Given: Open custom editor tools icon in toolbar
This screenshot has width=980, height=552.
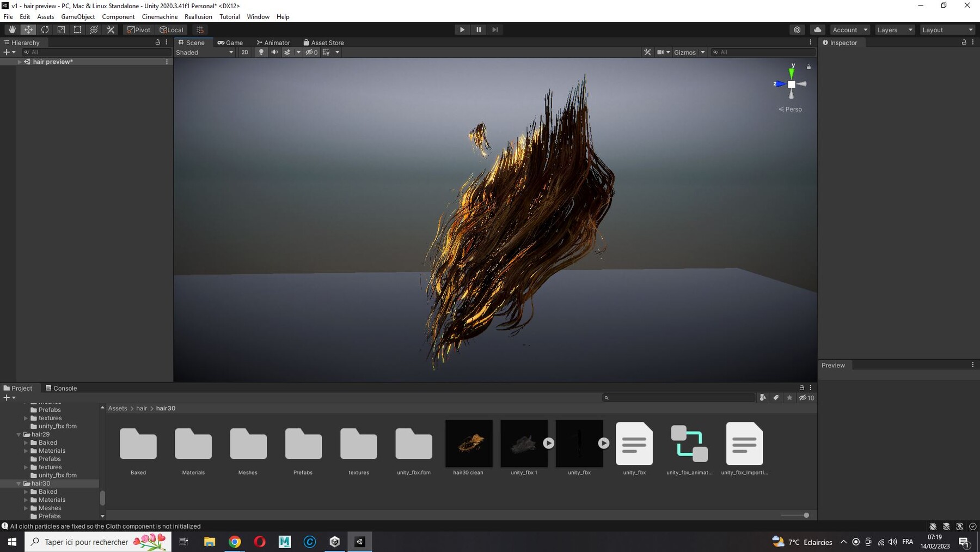Looking at the screenshot, I should tap(111, 30).
